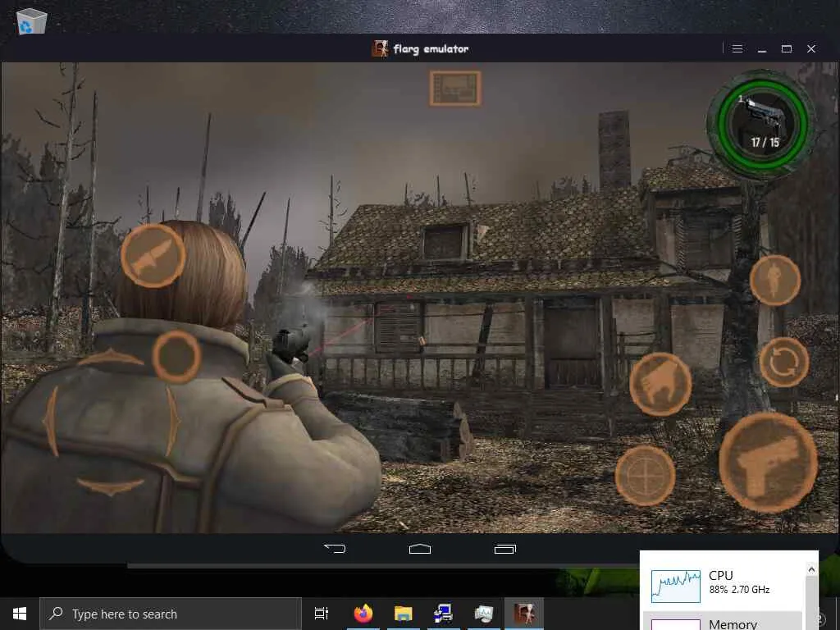The image size is (840, 630).
Task: Tap the run character button
Action: click(774, 281)
